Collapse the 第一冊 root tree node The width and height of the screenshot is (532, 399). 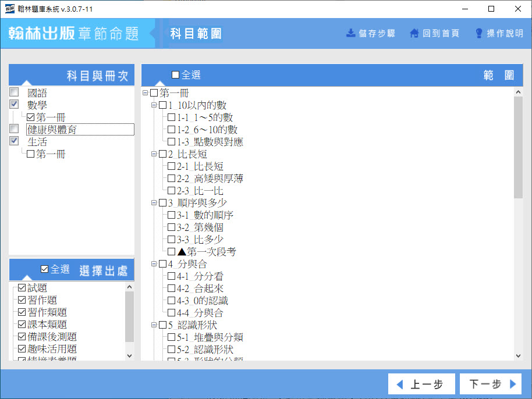tap(145, 93)
